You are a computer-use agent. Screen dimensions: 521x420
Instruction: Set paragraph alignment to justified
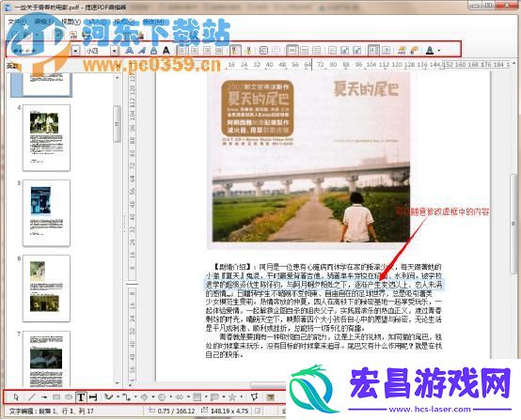click(x=219, y=51)
